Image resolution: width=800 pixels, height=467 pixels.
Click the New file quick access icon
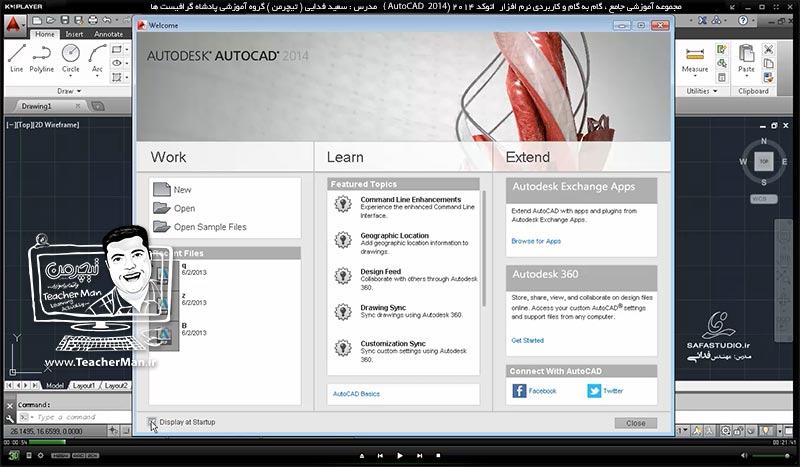tap(37, 20)
